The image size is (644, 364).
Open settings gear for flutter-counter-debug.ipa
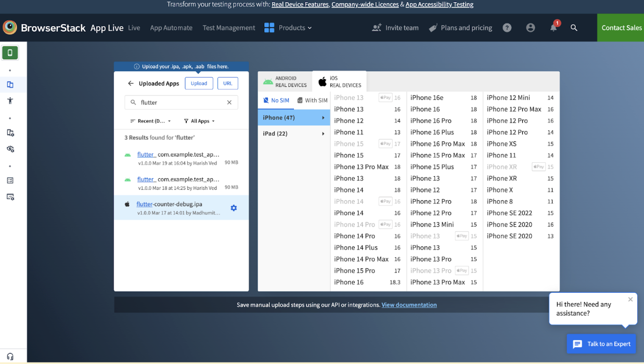click(234, 208)
